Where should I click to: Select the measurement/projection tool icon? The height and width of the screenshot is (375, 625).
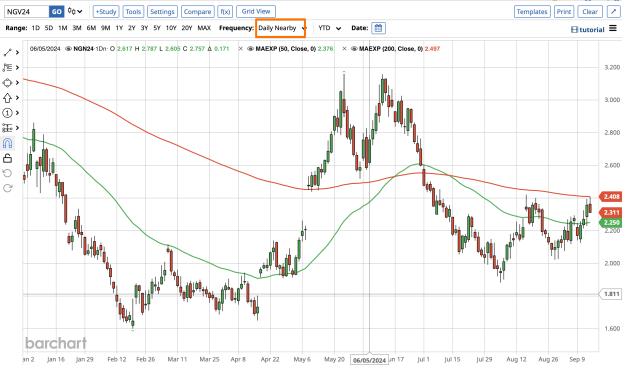coord(7,128)
